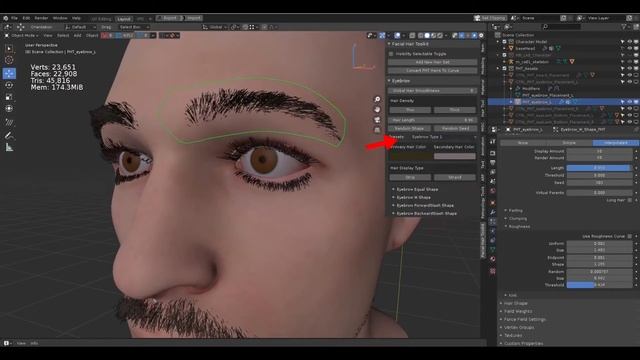
Task: Select the Scale tool in the left toolbar
Action: pyautogui.click(x=9, y=97)
